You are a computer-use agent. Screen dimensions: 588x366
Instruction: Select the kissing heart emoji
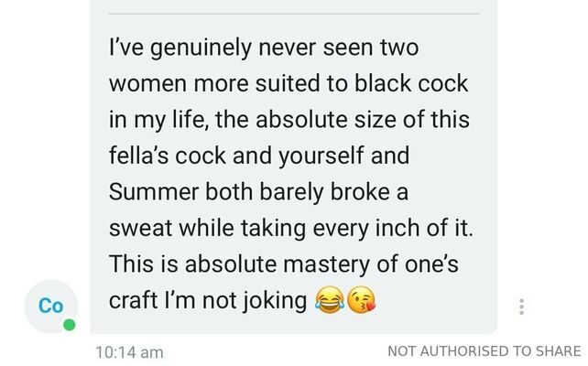[x=361, y=301]
